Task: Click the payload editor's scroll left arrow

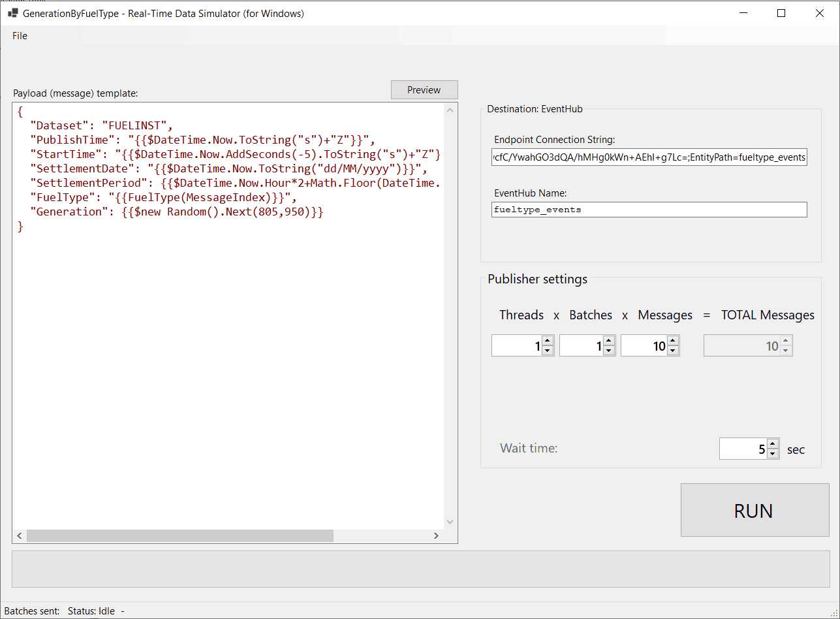Action: (x=20, y=535)
